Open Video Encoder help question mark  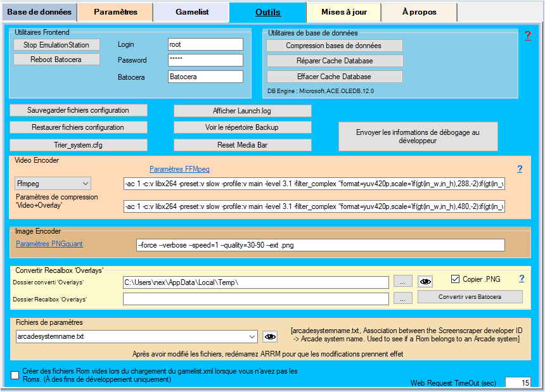click(x=520, y=169)
